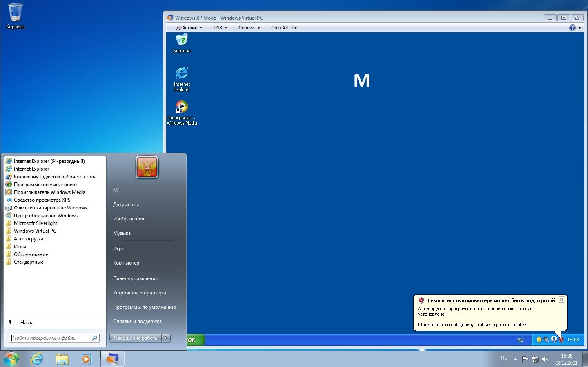Click the search magnifier icon in Start menu
This screenshot has height=367, width=588.
(x=94, y=338)
